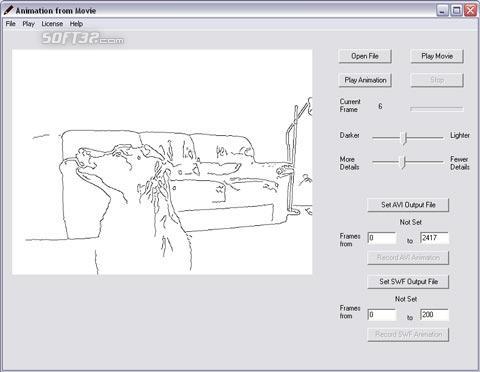Viewport: 480px width, 372px height.
Task: Open the Play menu
Action: (x=29, y=24)
